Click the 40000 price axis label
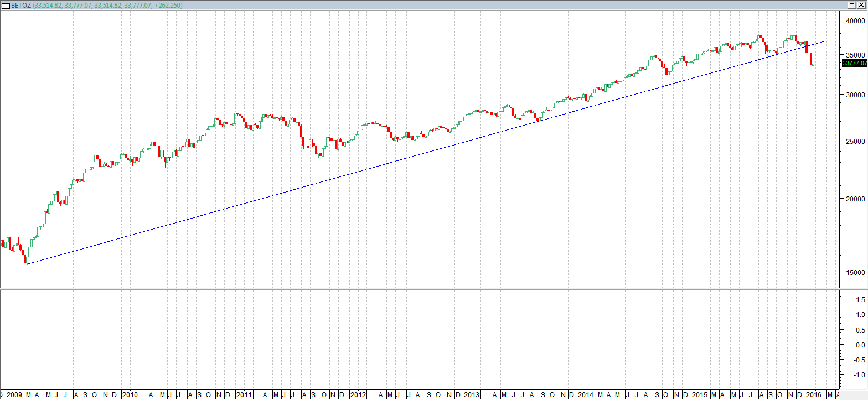The image size is (868, 400). tap(856, 20)
